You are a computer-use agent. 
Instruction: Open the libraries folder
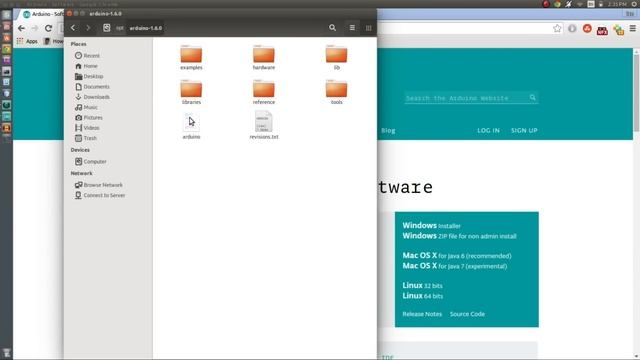click(x=191, y=92)
